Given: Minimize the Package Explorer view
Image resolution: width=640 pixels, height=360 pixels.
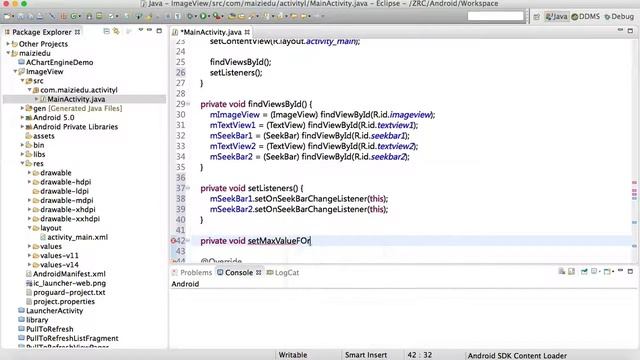Looking at the screenshot, I should coord(149,30).
